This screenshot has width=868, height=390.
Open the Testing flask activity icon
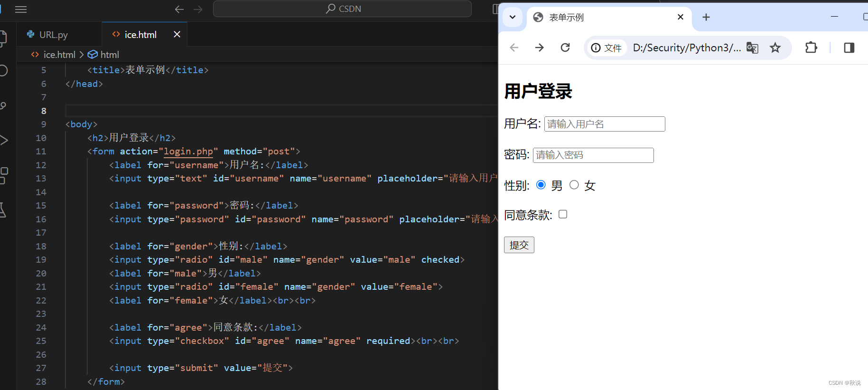(x=3, y=210)
